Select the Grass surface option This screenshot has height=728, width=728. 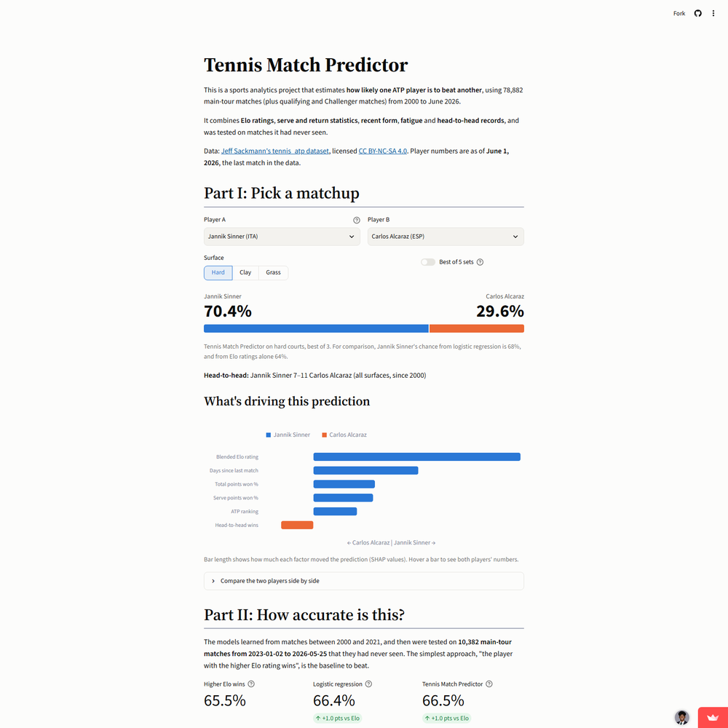273,272
